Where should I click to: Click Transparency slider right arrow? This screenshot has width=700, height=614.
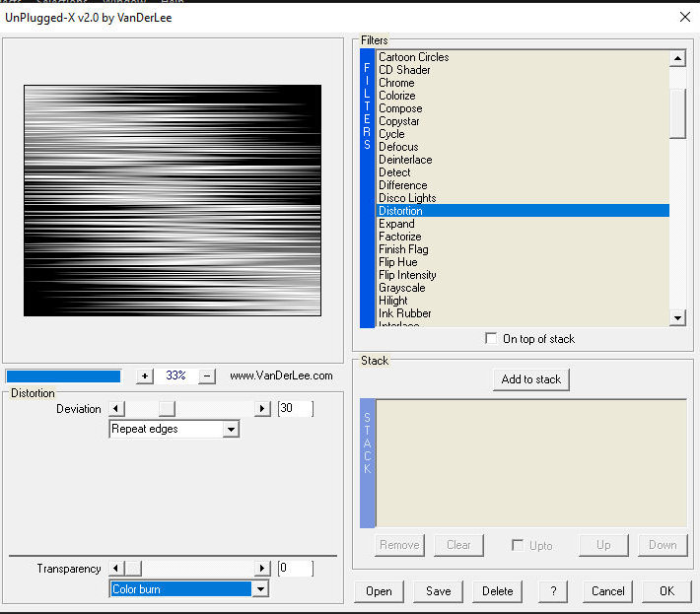262,569
